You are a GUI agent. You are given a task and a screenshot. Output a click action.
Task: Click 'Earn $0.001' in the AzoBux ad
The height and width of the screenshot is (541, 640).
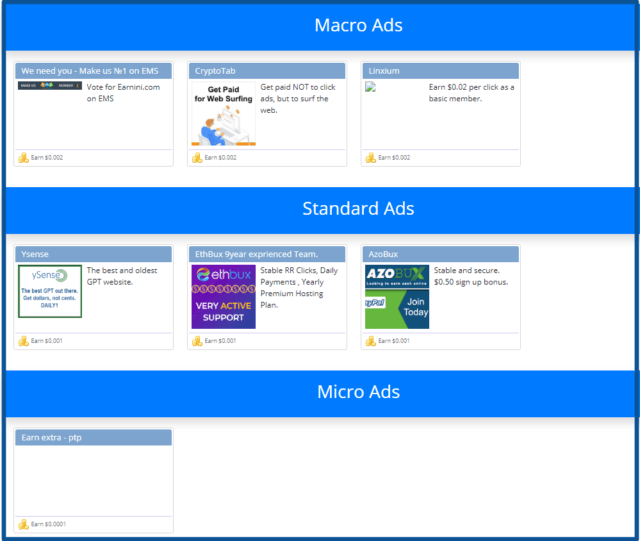click(394, 341)
